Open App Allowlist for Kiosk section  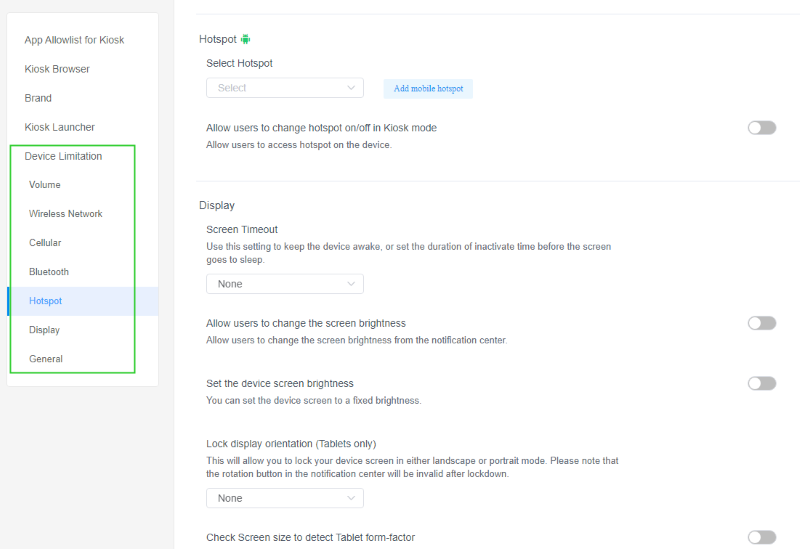click(74, 40)
